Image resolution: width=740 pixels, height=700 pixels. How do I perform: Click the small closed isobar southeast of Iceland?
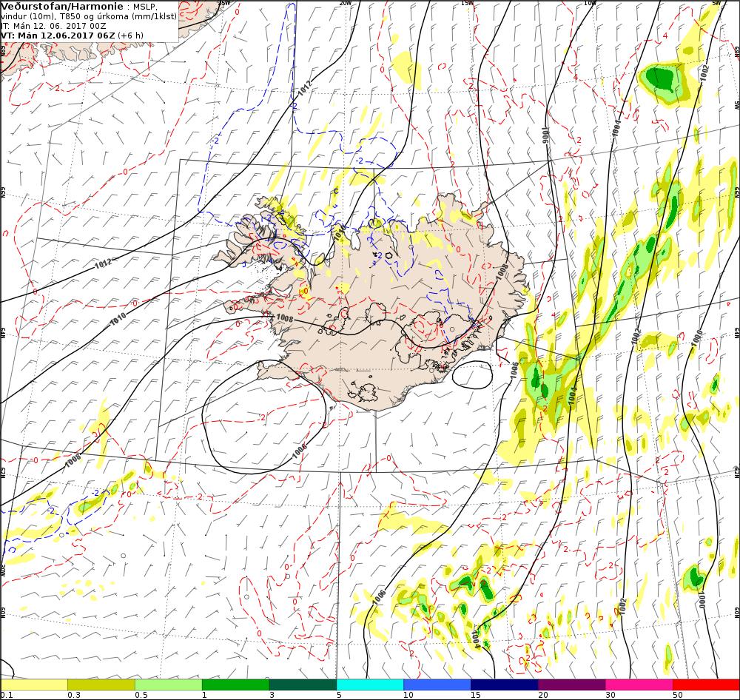pyautogui.click(x=472, y=375)
